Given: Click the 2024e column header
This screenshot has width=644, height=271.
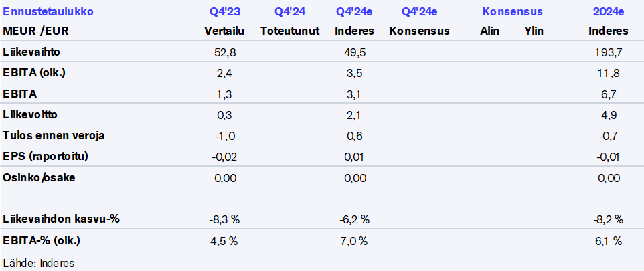Looking at the screenshot, I should [x=608, y=12].
